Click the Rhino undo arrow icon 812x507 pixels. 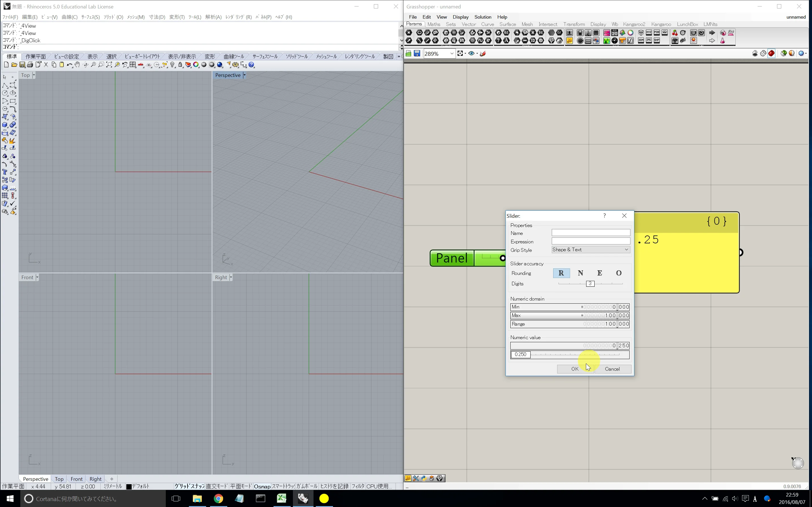point(69,65)
